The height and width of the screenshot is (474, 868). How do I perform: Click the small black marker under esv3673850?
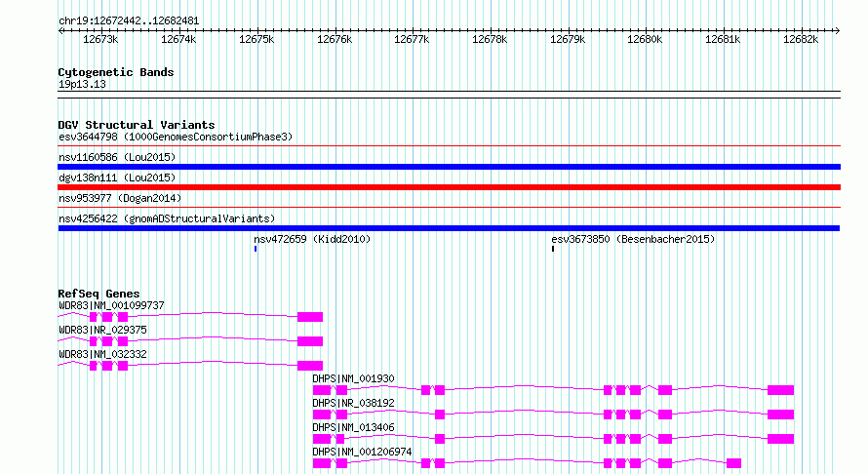[x=553, y=249]
